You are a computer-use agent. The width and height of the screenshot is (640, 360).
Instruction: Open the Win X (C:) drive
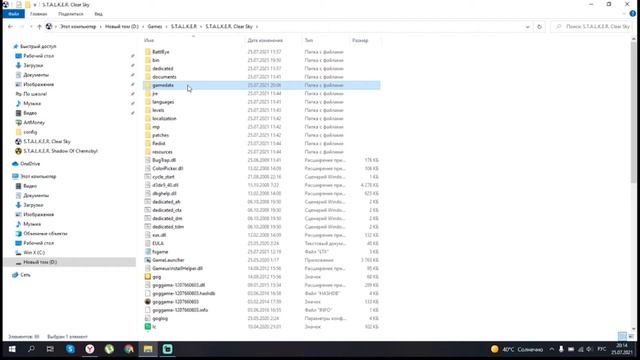point(34,253)
